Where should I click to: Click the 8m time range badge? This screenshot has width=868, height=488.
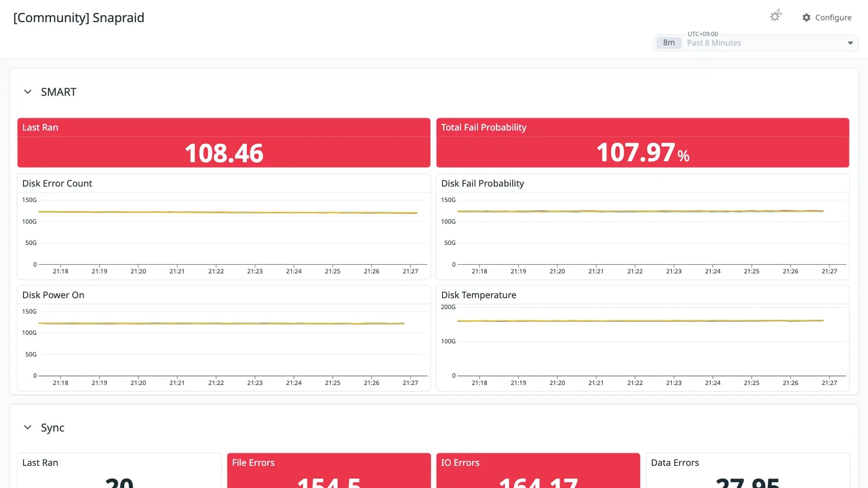(669, 43)
